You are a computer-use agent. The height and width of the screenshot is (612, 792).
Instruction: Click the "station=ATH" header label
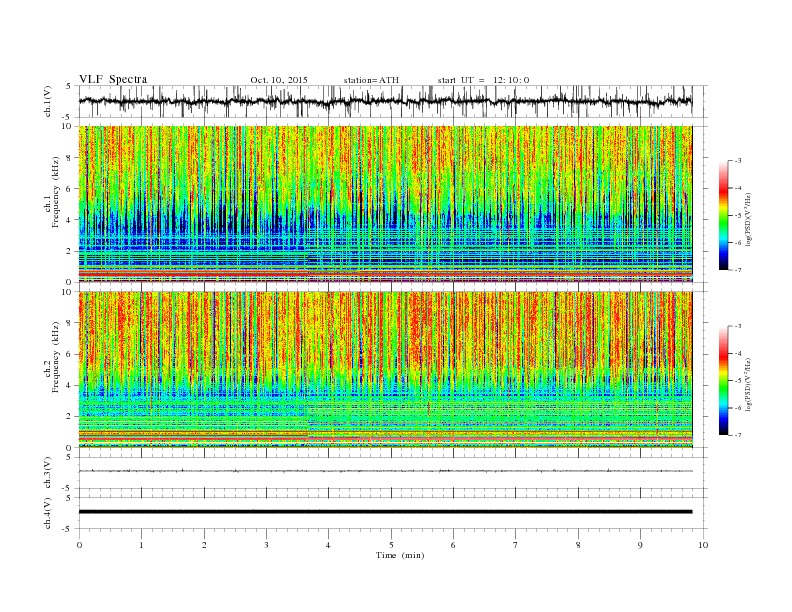(x=371, y=80)
